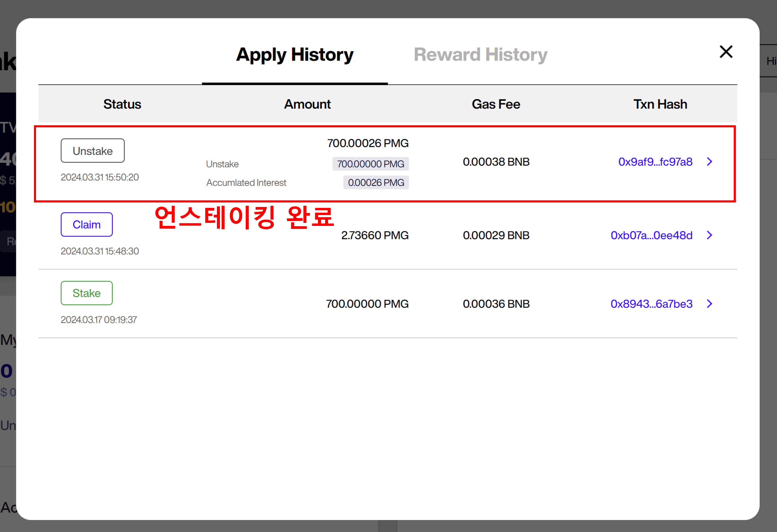Expand the Stake row arrow icon
Viewport: 777px width, 532px height.
[709, 304]
